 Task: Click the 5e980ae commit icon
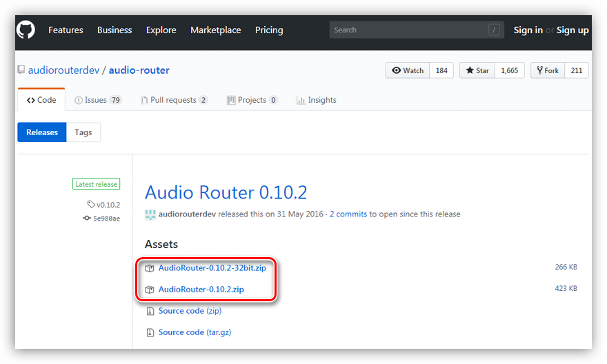[x=87, y=219]
